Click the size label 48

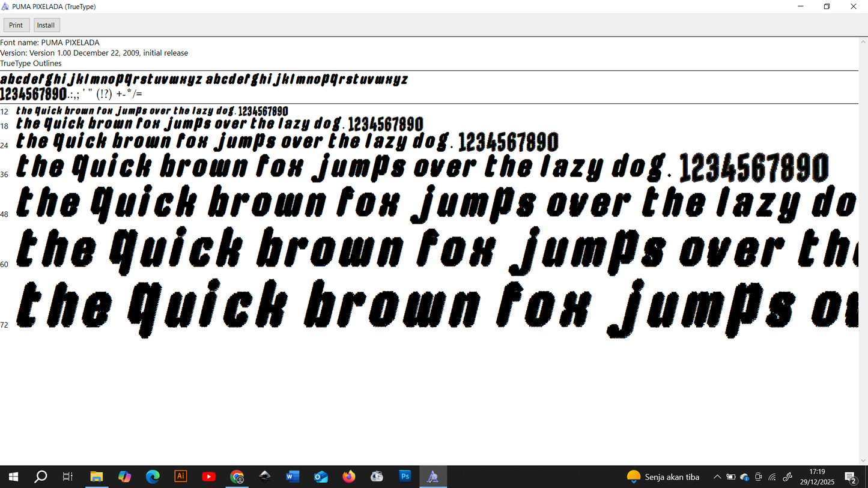tap(4, 214)
